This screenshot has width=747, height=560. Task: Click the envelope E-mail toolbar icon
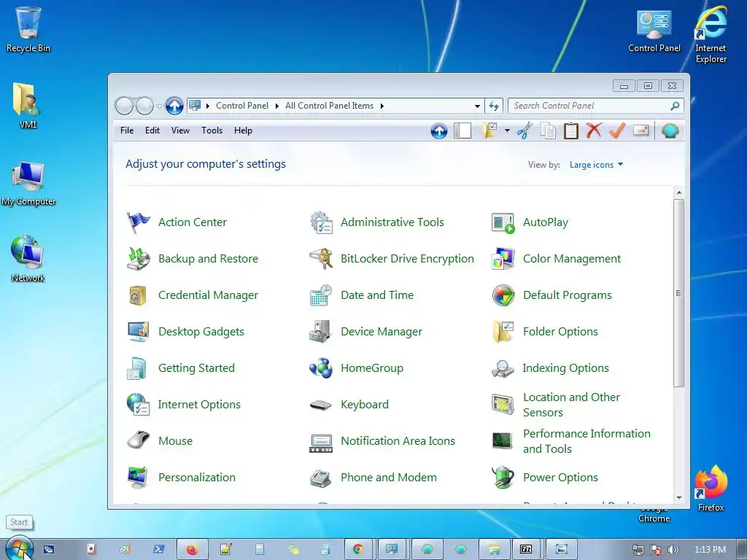(640, 130)
